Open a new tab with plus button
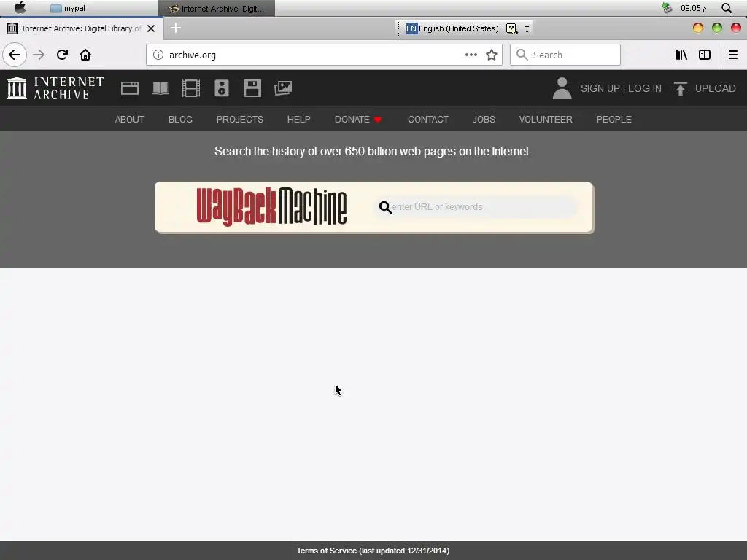747x560 pixels. pos(176,28)
